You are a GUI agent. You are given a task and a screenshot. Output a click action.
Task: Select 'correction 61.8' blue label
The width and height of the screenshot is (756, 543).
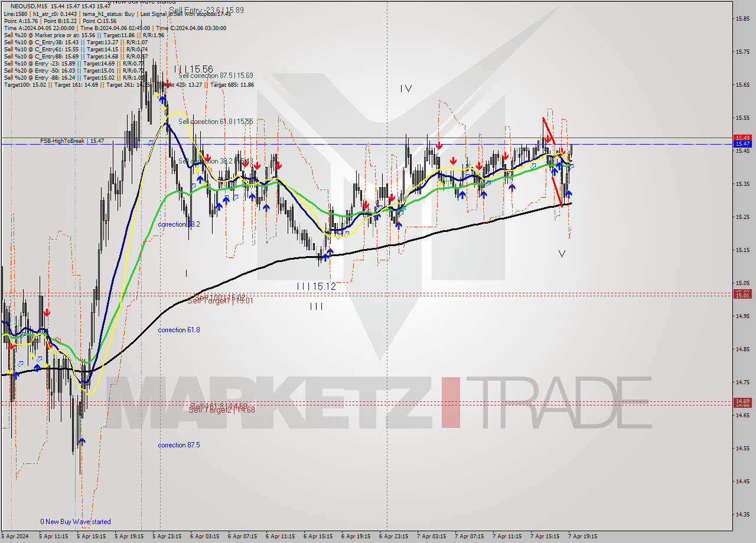point(179,330)
